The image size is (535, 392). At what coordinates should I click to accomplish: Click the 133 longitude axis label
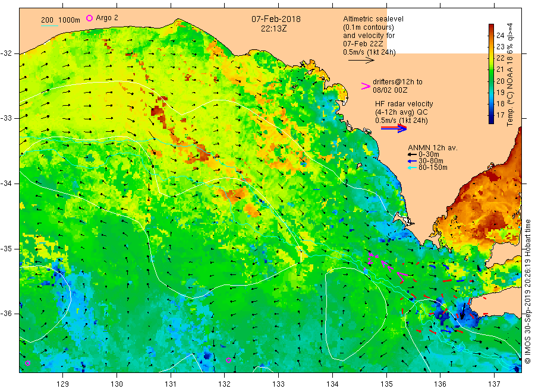pyautogui.click(x=278, y=384)
